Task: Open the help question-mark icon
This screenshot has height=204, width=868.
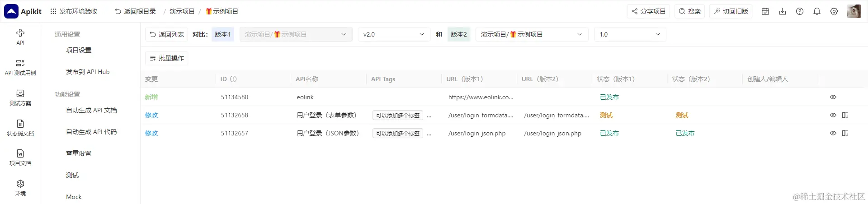Action: tap(800, 11)
